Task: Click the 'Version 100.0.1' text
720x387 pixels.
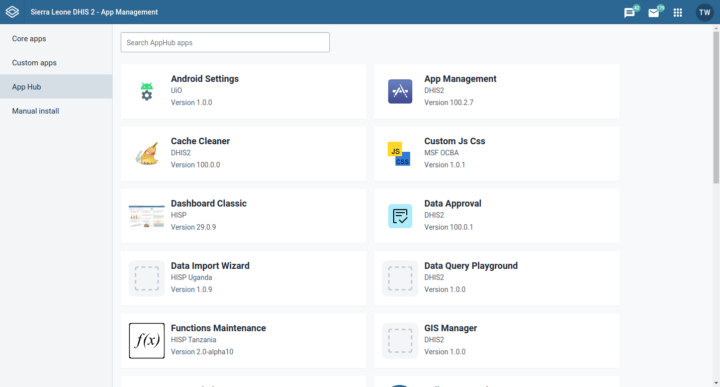Action: click(449, 227)
